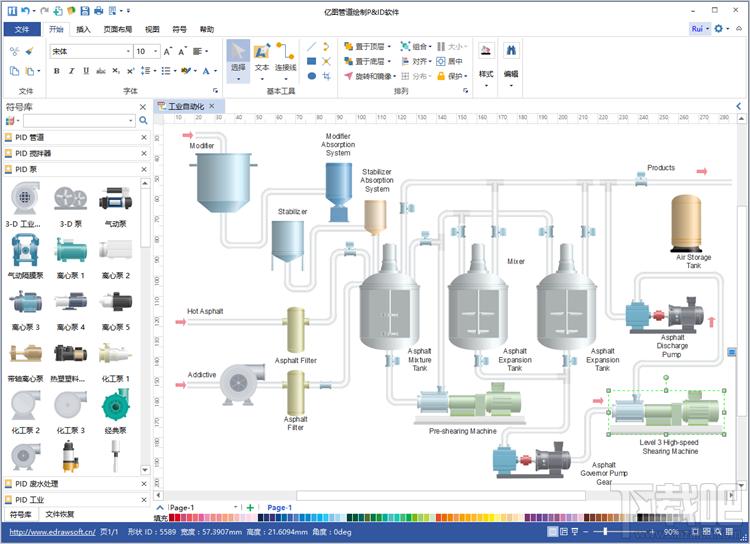750x544 pixels.
Task: Click the rectangle shape tool
Action: (x=312, y=61)
